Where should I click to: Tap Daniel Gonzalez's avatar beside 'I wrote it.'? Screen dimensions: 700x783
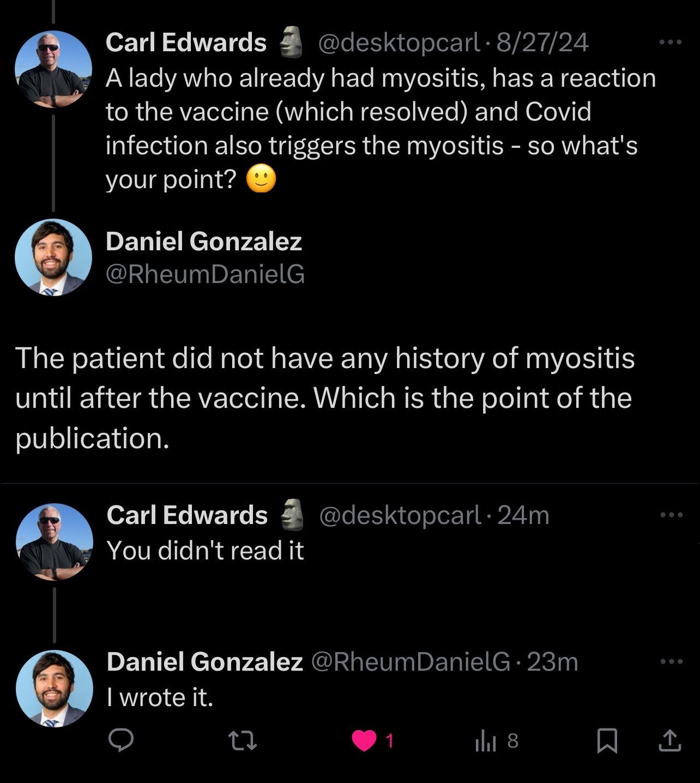[x=54, y=688]
